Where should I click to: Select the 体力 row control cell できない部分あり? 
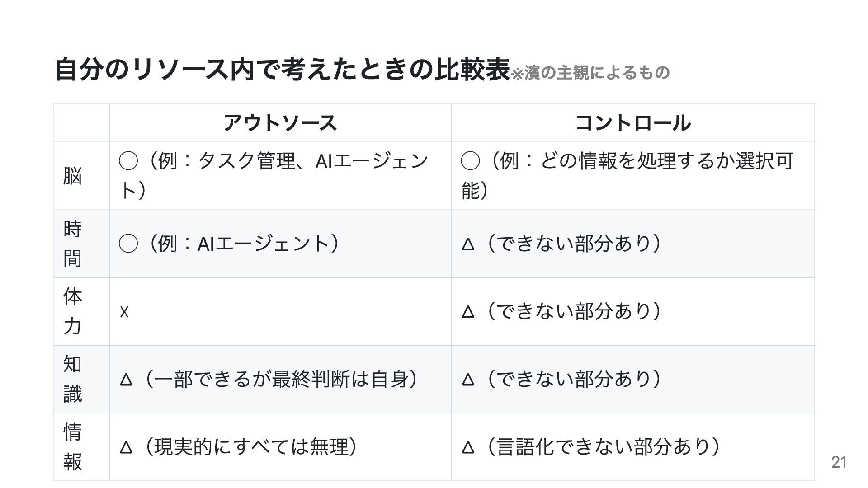[x=633, y=311]
